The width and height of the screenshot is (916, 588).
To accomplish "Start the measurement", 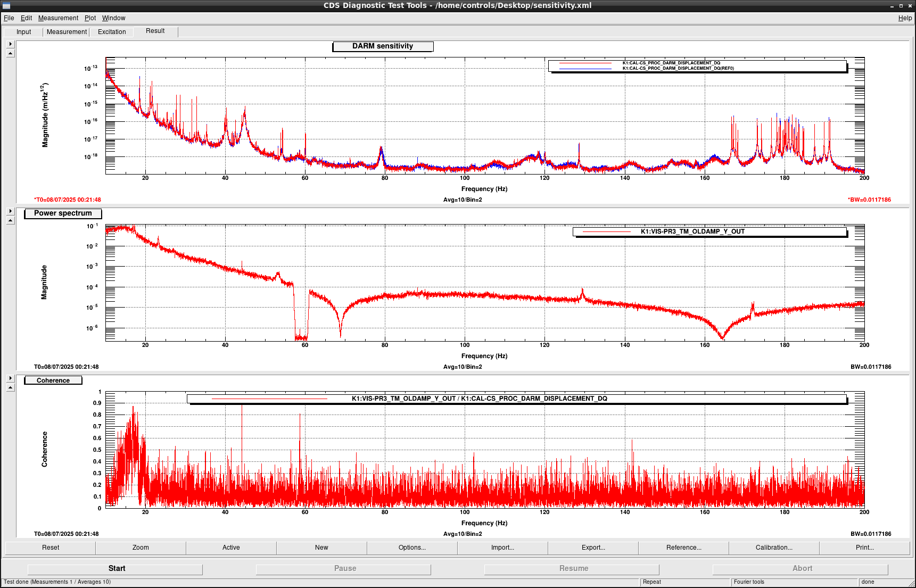I will (x=115, y=569).
